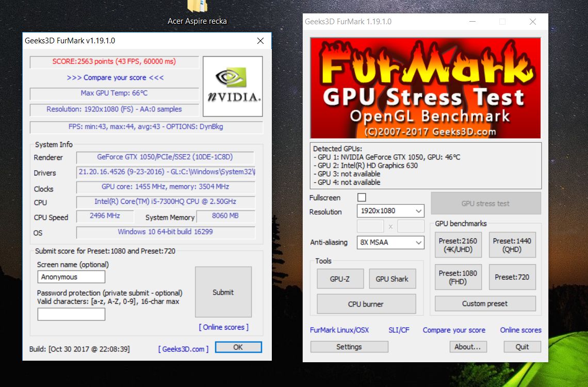Screen dimensions: 588x387
Task: Open FurMark Settings
Action: click(x=349, y=347)
